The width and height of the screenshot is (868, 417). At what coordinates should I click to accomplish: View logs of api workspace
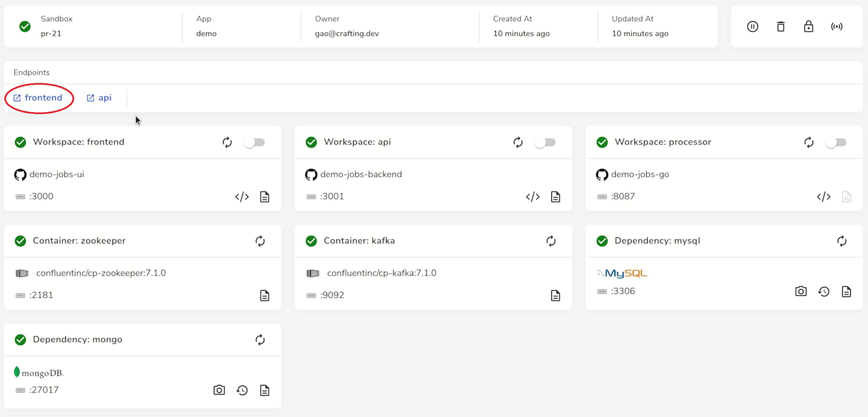point(555,196)
